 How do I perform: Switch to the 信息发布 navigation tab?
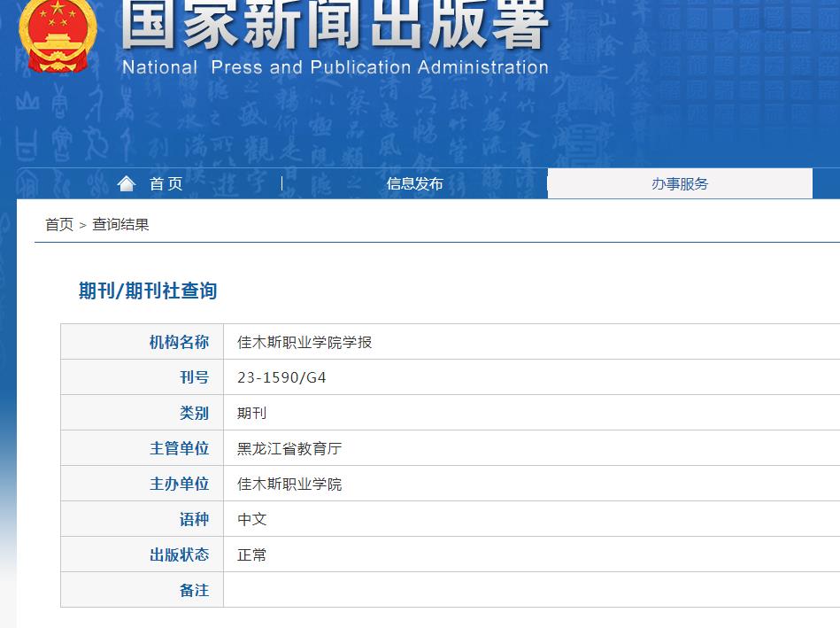coord(416,183)
